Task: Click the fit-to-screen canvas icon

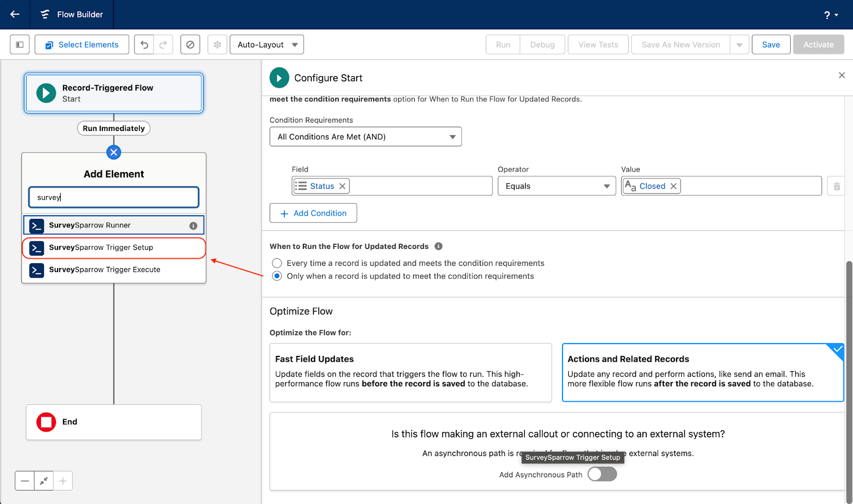Action: (x=44, y=481)
